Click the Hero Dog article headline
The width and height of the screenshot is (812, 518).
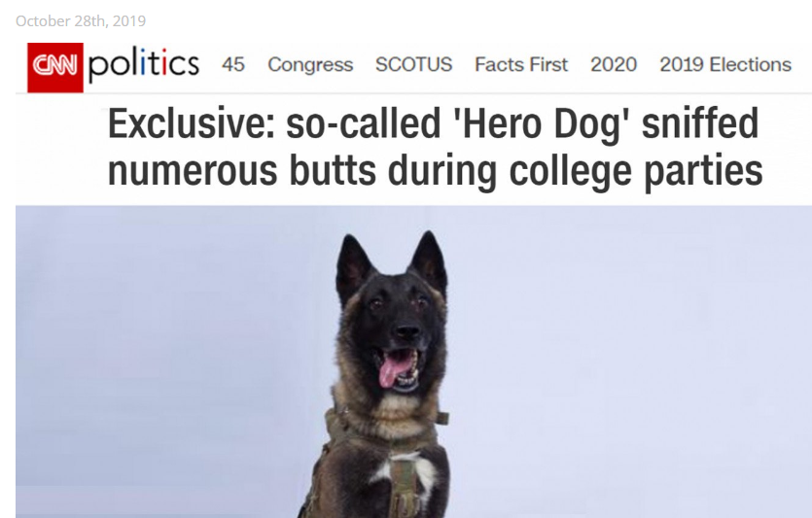pyautogui.click(x=435, y=147)
